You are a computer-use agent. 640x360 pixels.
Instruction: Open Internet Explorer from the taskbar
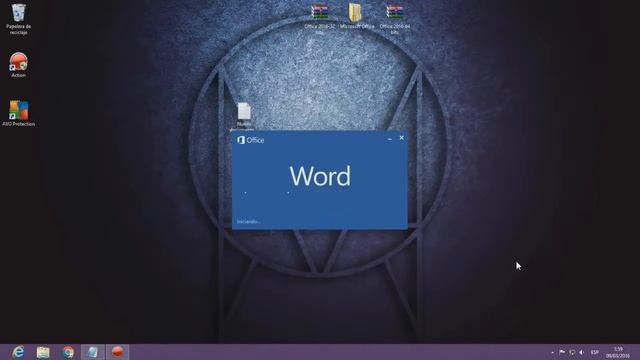(18, 352)
